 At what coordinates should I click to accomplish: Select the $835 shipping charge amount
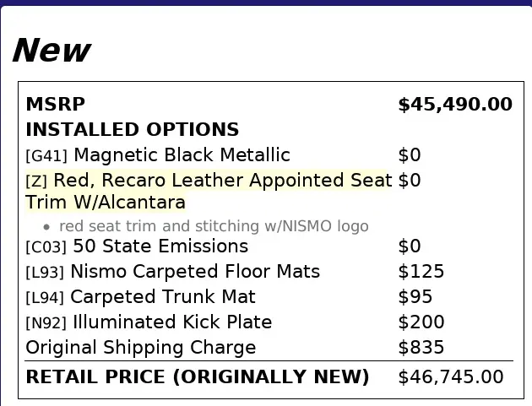pos(421,348)
